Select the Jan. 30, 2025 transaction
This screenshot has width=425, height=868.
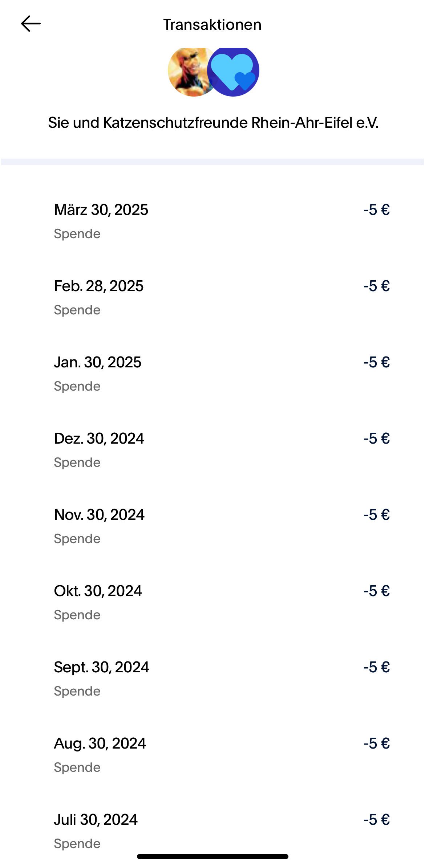coord(98,362)
